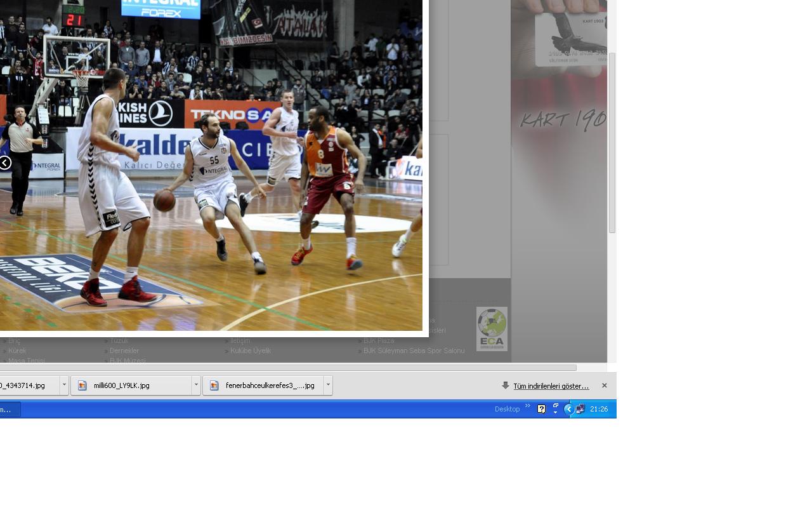Screen dimensions: 812x508
Task: Open dropdown for fenerbahceulkerefes3 download
Action: [328, 385]
